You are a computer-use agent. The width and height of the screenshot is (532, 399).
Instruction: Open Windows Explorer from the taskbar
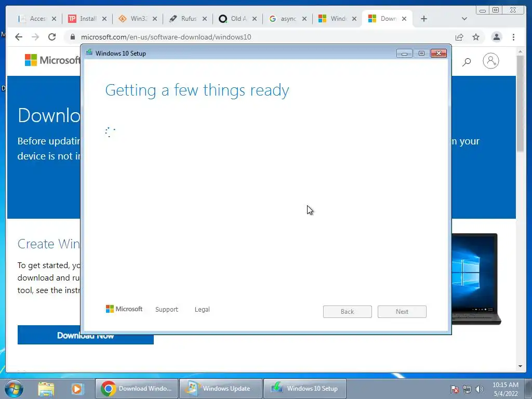pos(46,389)
